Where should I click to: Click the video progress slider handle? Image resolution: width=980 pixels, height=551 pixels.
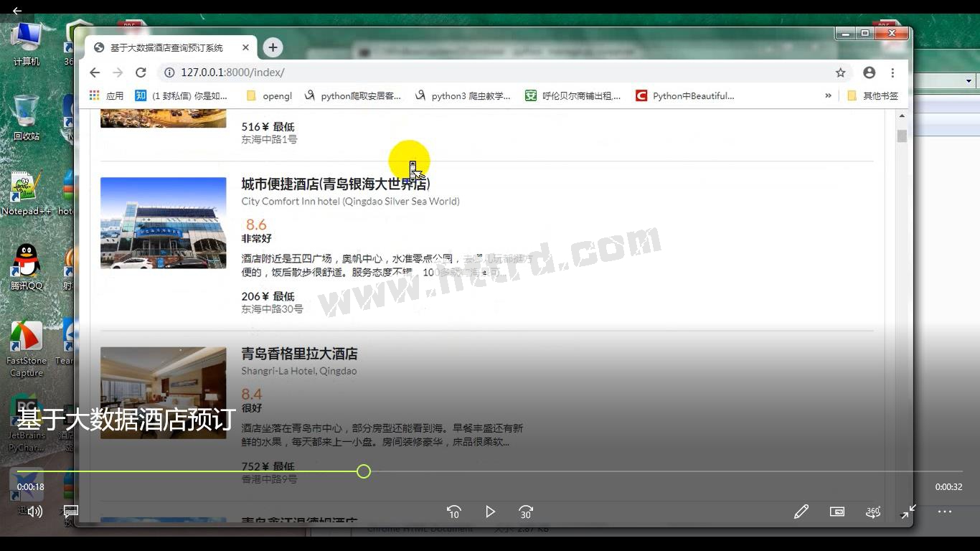pos(364,471)
